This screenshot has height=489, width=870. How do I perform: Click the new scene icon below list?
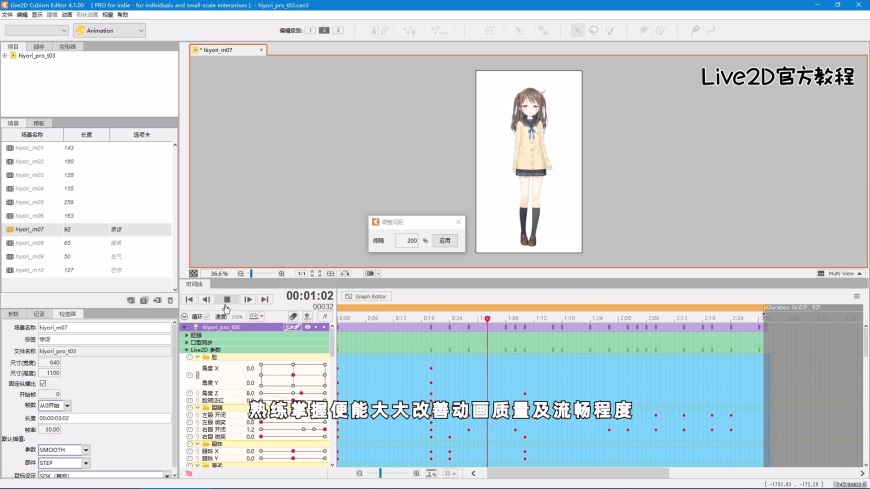point(131,300)
